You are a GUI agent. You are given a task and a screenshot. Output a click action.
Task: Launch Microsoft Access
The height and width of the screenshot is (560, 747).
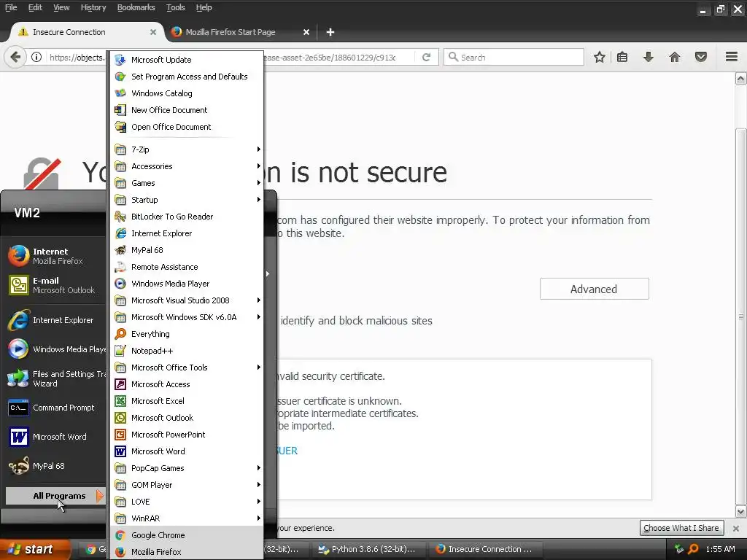coord(186,384)
